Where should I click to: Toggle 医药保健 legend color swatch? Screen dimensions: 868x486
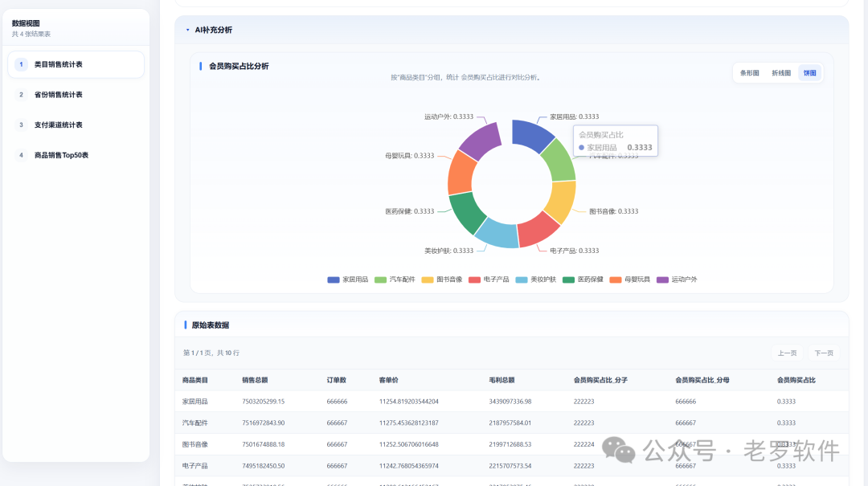568,280
